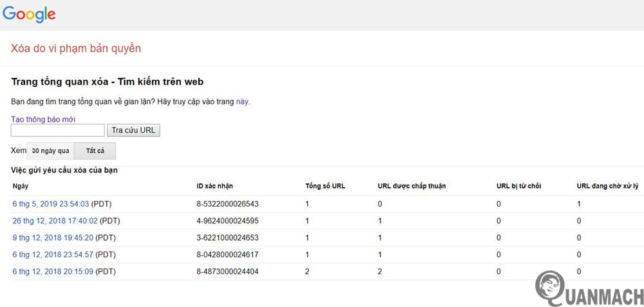
Task: Open request dated 6 thg 5, 2019 23:54:03
Action: [x=51, y=204]
